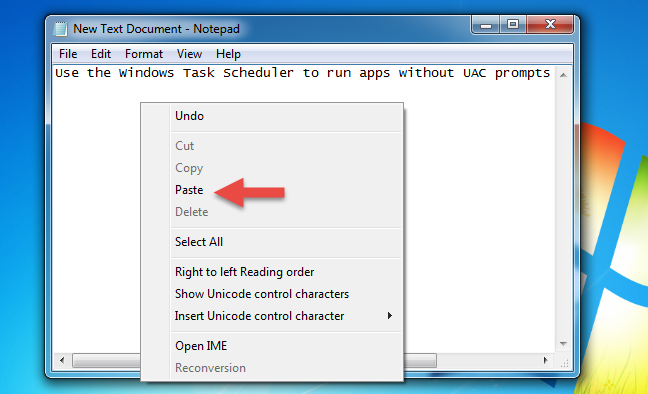Choose Undo from the context menu
The width and height of the screenshot is (648, 394).
pyautogui.click(x=272, y=116)
